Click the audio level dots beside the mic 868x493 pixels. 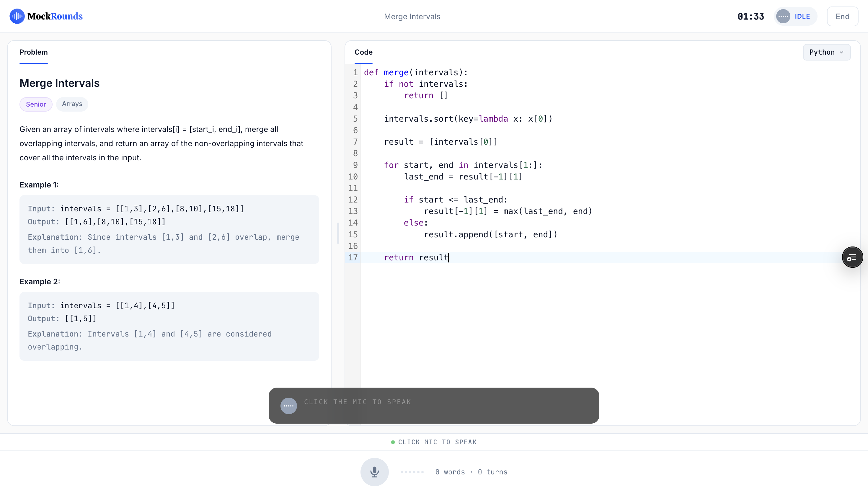[412, 472]
